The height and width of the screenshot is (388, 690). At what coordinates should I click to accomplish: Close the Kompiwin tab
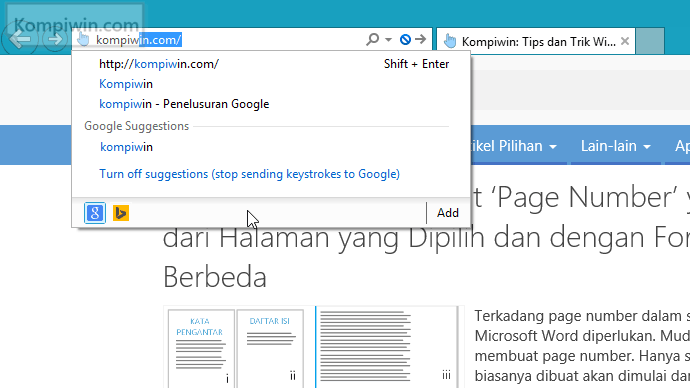pos(624,41)
